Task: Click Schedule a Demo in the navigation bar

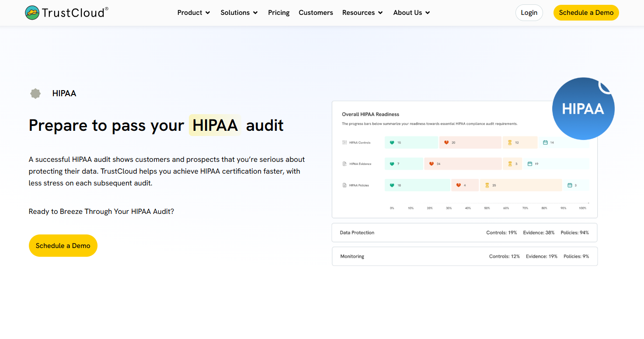Action: [586, 13]
